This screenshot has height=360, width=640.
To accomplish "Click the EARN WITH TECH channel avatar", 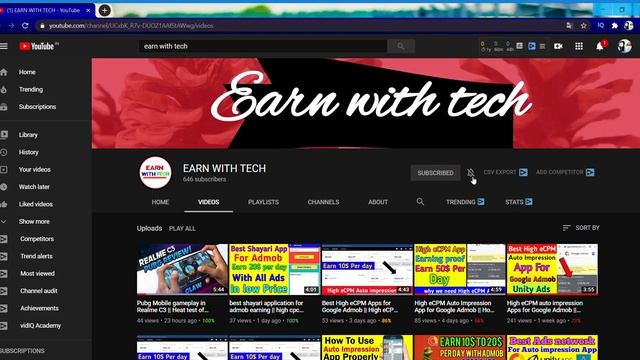I will [156, 173].
